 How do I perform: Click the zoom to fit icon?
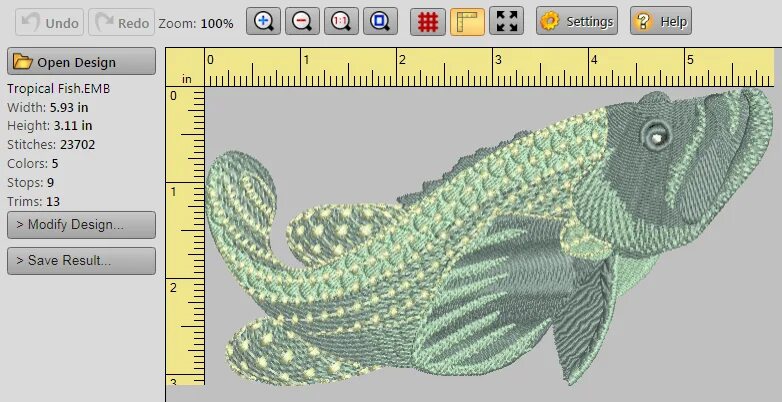pyautogui.click(x=380, y=21)
